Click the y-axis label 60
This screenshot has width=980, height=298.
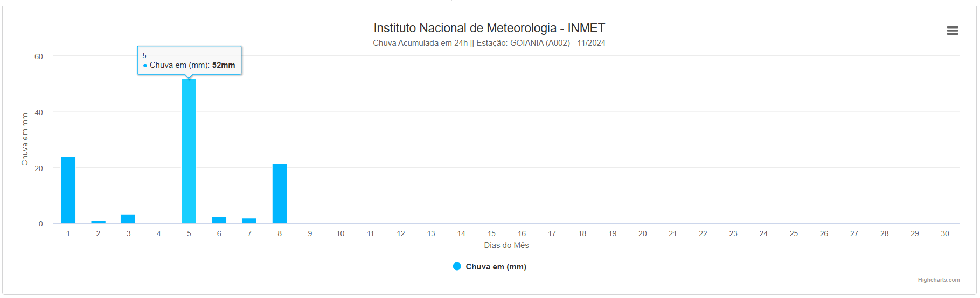click(x=39, y=56)
